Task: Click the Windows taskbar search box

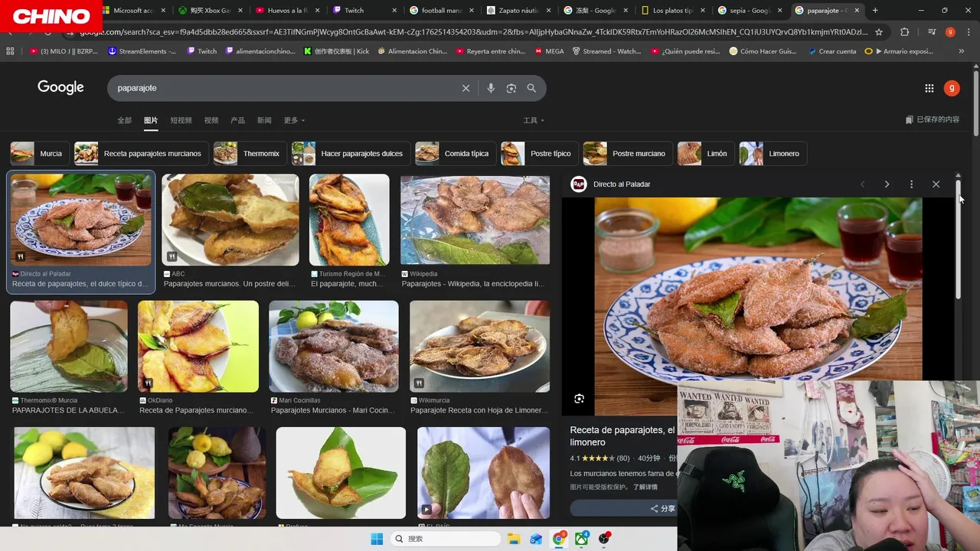Action: 446,539
